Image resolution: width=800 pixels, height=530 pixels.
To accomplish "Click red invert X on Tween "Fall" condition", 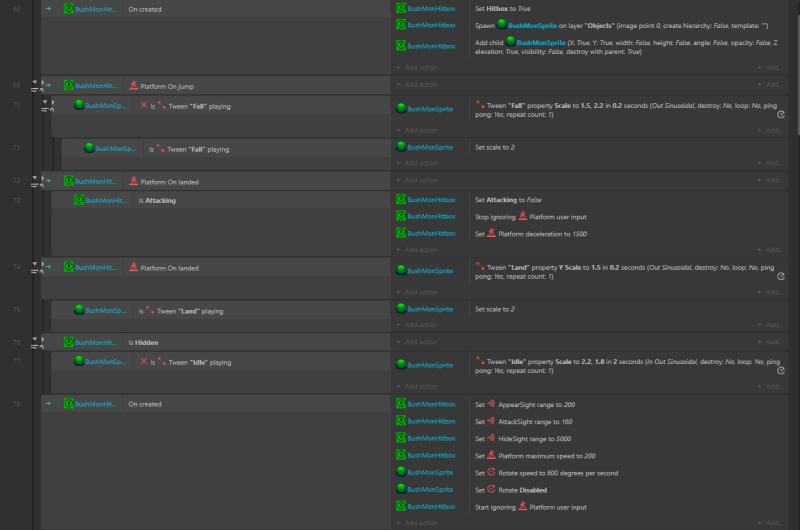I will click(x=144, y=106).
